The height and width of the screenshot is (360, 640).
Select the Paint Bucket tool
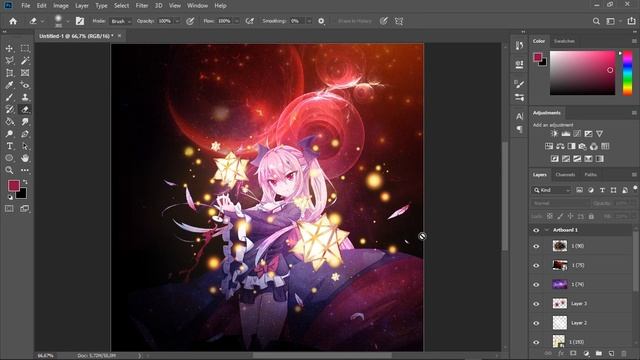[9, 122]
